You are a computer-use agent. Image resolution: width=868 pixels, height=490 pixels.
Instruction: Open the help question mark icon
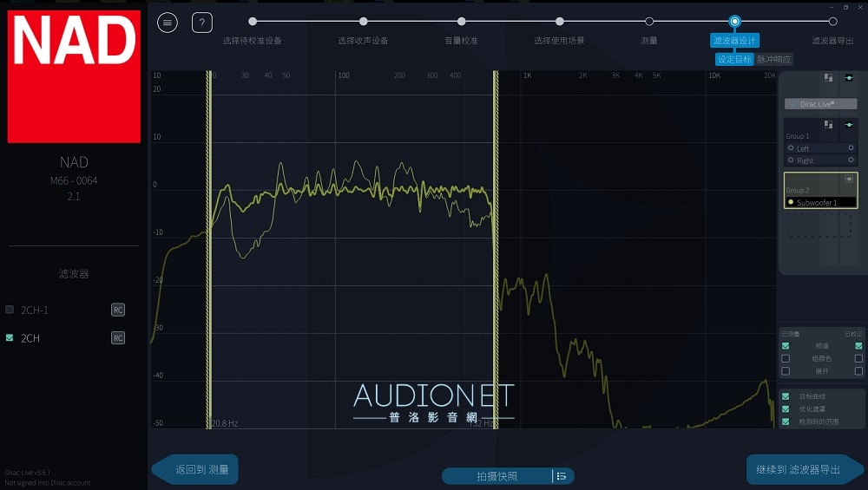click(x=202, y=23)
